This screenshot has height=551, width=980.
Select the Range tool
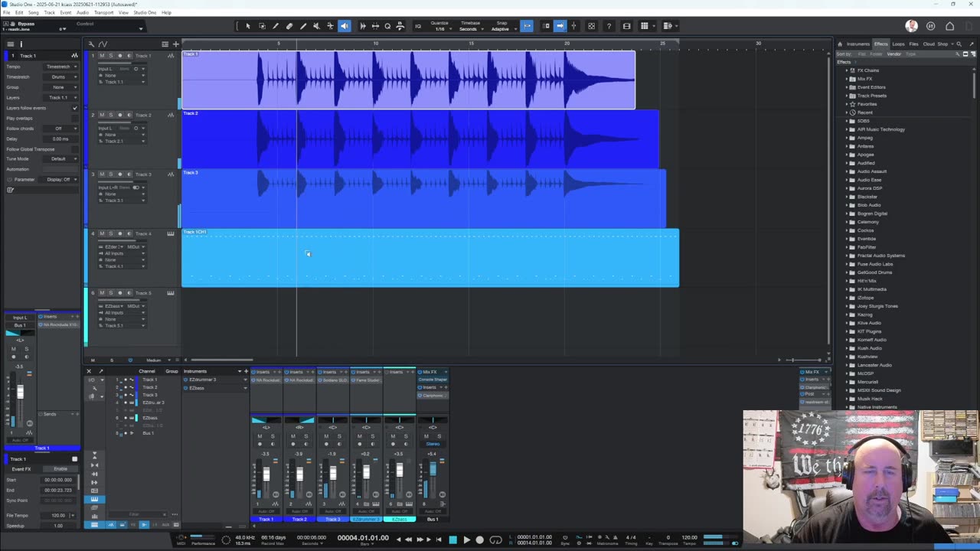pos(262,26)
